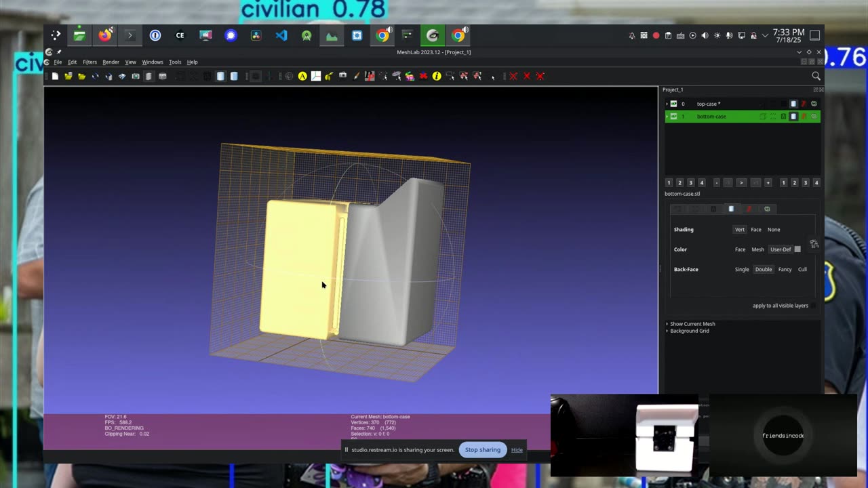
Task: Click the Show Layer Dialog toolbar icon
Action: click(x=149, y=76)
